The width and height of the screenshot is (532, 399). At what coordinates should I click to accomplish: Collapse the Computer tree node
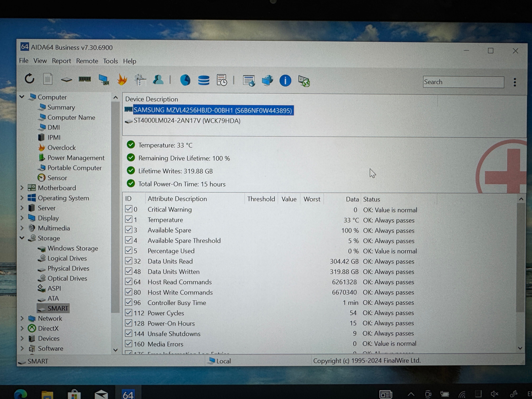click(22, 97)
